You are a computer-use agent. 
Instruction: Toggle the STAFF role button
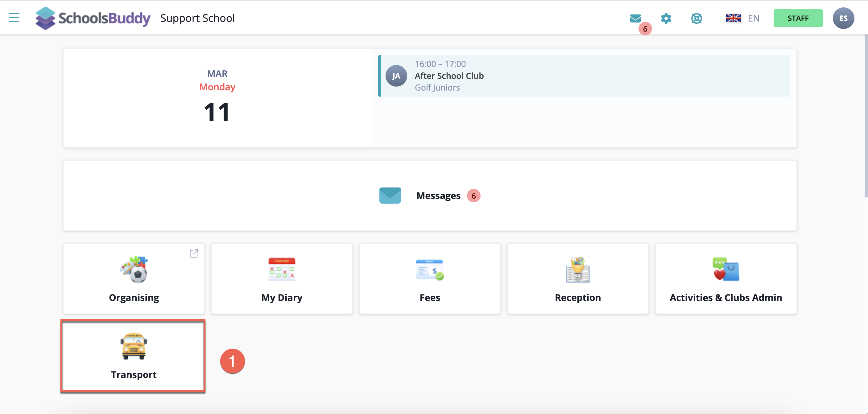pos(798,18)
